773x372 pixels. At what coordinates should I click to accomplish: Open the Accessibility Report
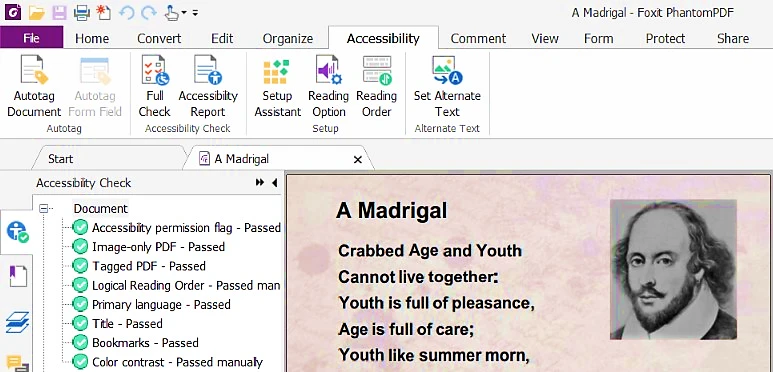tap(208, 87)
